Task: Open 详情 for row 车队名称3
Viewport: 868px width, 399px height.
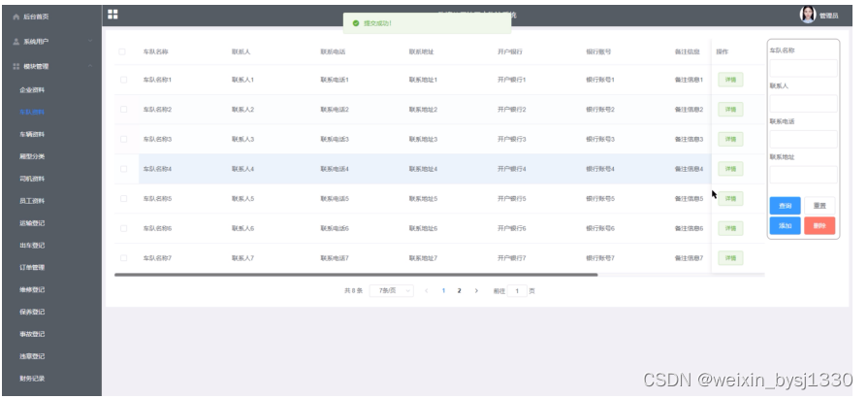Action: 730,139
